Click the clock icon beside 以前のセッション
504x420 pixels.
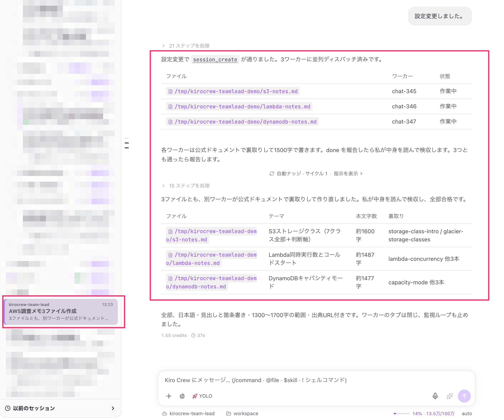pyautogui.click(x=8, y=408)
